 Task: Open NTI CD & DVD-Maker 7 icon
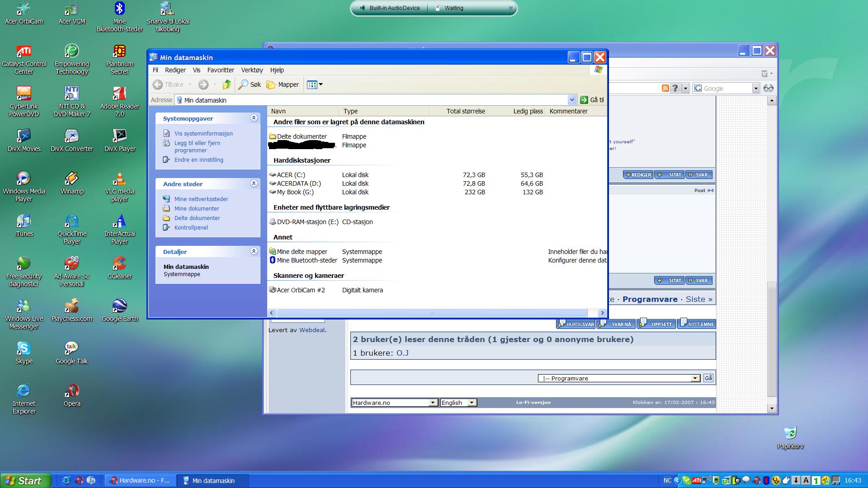pyautogui.click(x=71, y=102)
